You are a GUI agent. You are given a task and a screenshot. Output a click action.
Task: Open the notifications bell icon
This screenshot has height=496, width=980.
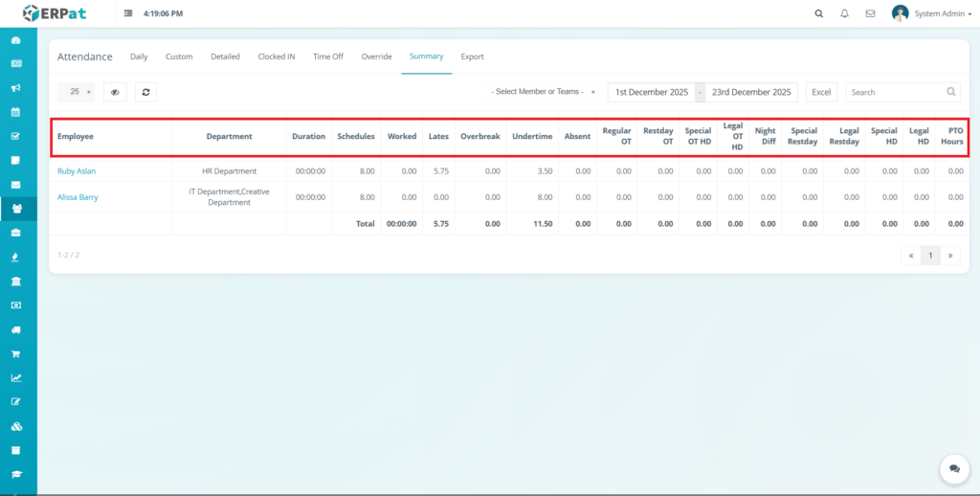pos(844,14)
